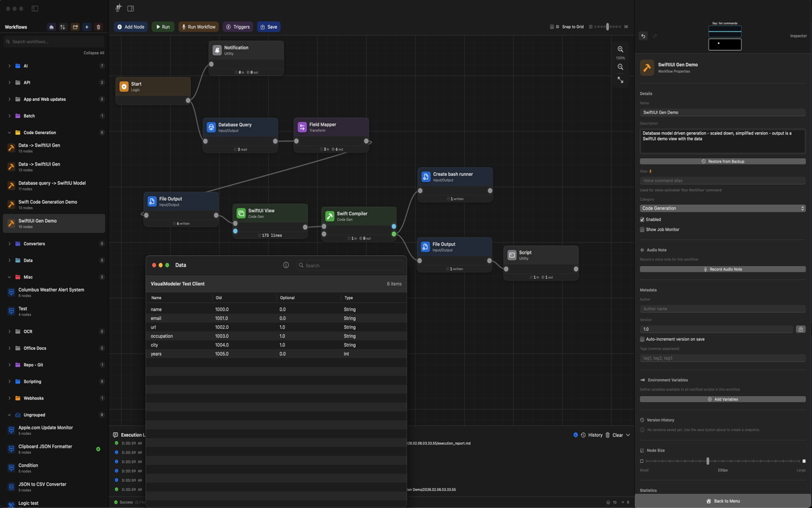
Task: Click the Run Workflow button
Action: [199, 27]
